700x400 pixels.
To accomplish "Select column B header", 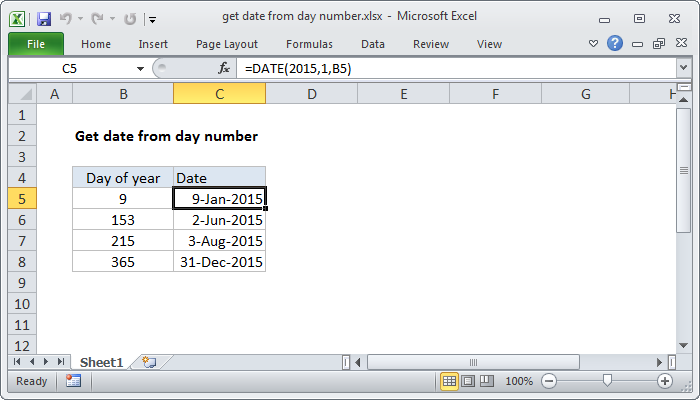I will [x=123, y=94].
